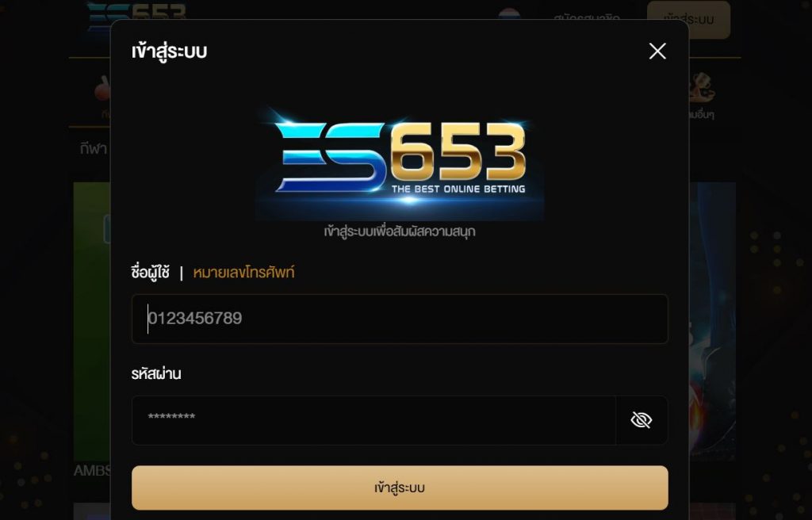Viewport: 812px width, 520px height.
Task: Toggle password visibility with crossed-eye icon
Action: 641,420
